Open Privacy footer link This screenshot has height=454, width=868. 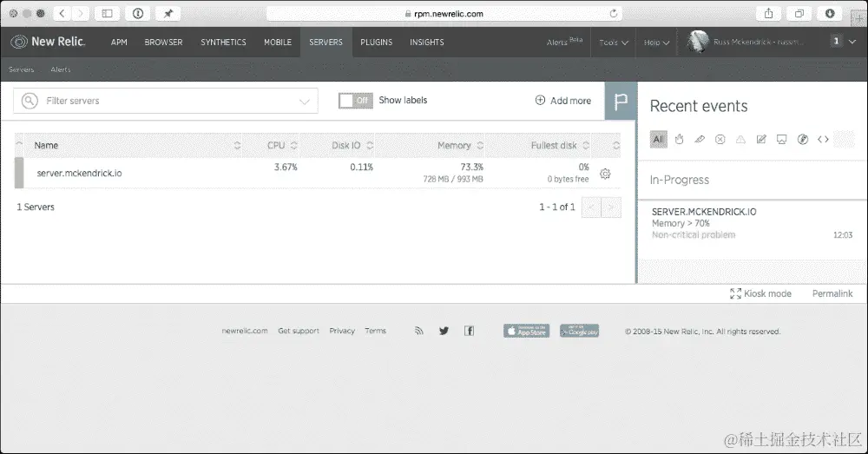341,331
